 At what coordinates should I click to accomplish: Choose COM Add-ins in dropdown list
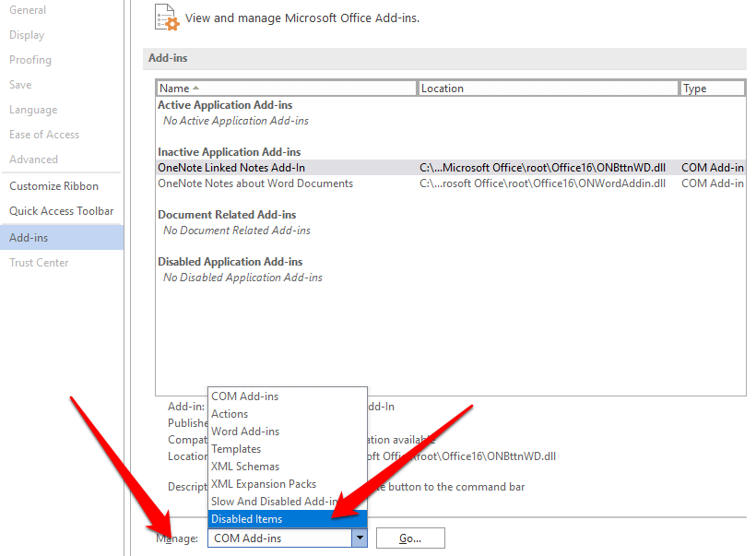245,396
